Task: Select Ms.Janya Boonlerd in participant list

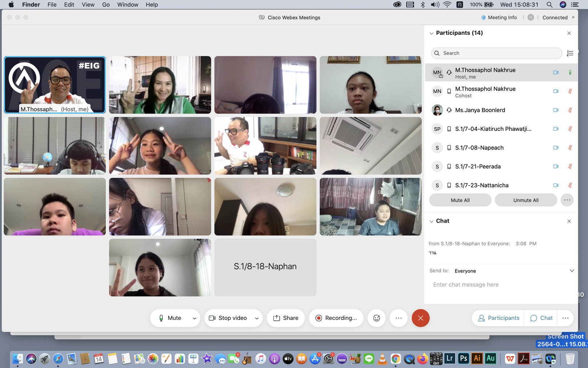Action: click(x=501, y=110)
